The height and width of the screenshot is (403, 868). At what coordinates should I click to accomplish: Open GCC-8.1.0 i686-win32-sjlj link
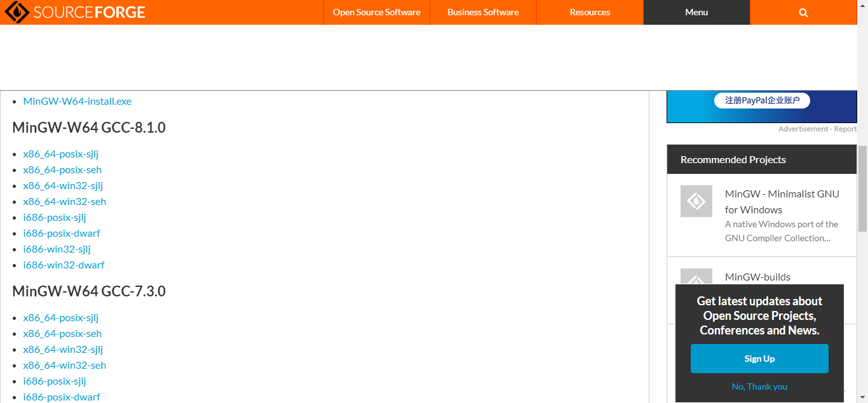(x=57, y=249)
